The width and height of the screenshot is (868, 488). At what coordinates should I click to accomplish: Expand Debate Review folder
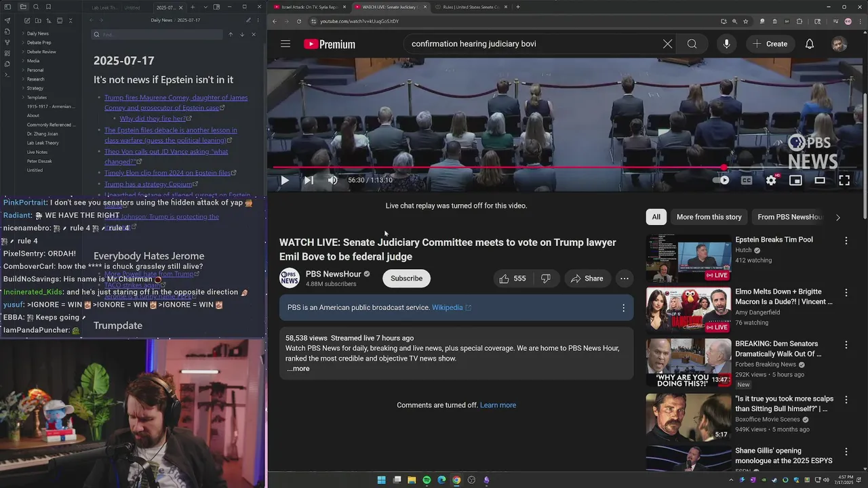pyautogui.click(x=23, y=52)
